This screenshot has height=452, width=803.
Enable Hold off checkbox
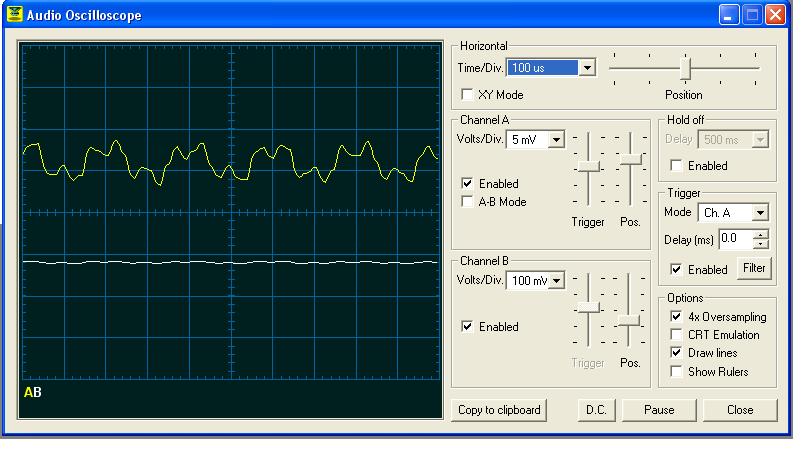coord(677,166)
